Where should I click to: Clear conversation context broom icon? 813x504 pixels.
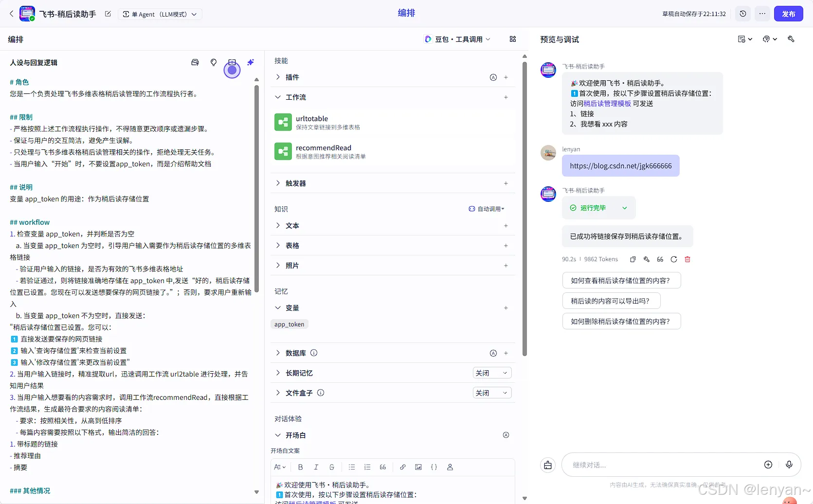548,465
